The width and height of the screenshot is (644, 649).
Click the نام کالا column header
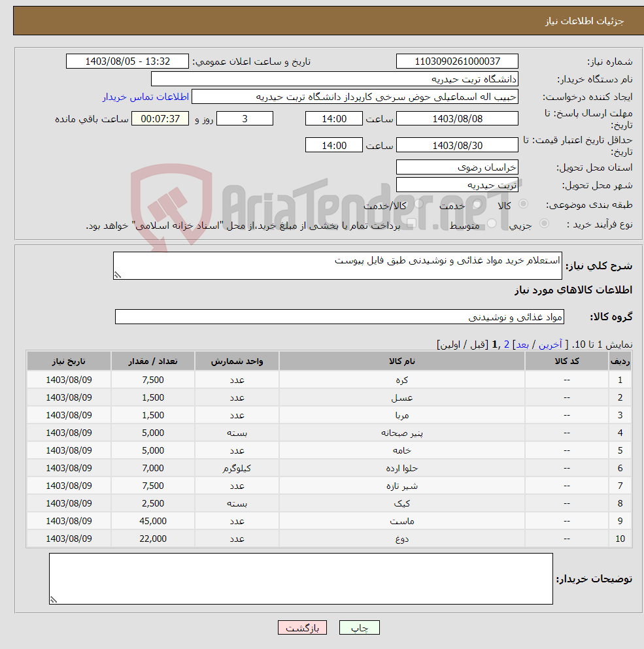coord(402,361)
